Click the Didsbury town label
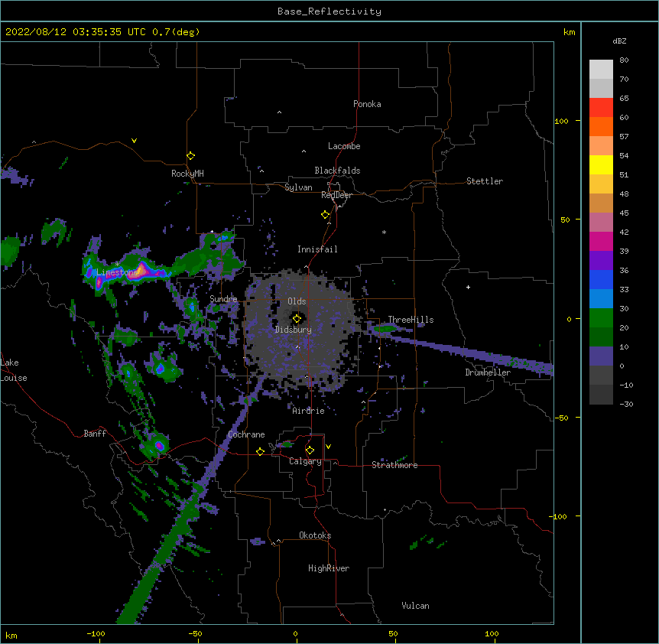This screenshot has width=659, height=644. tap(294, 330)
